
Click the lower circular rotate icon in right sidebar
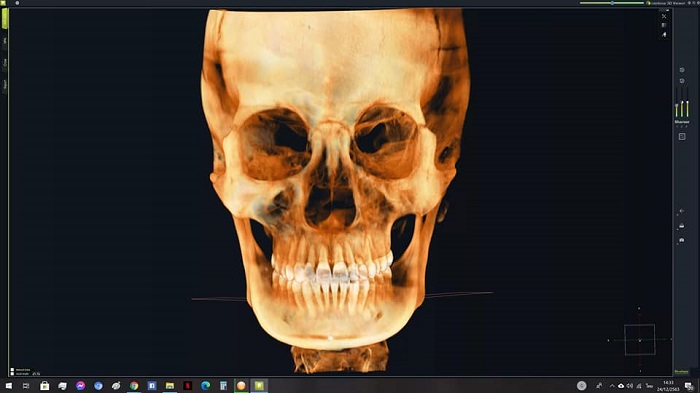pos(682,81)
